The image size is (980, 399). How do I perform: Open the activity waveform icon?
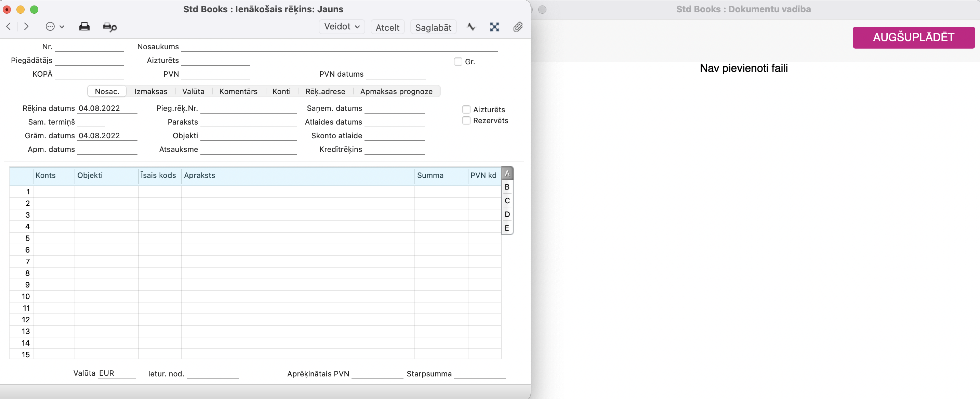point(471,27)
